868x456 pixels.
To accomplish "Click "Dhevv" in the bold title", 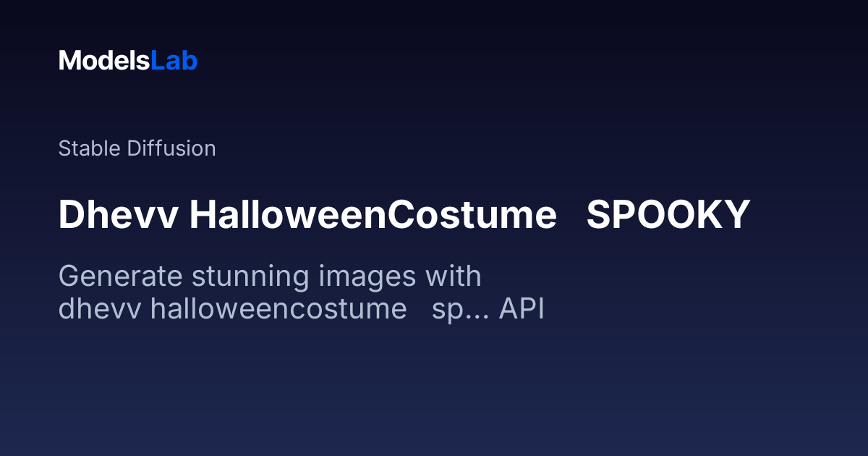I will coord(118,216).
